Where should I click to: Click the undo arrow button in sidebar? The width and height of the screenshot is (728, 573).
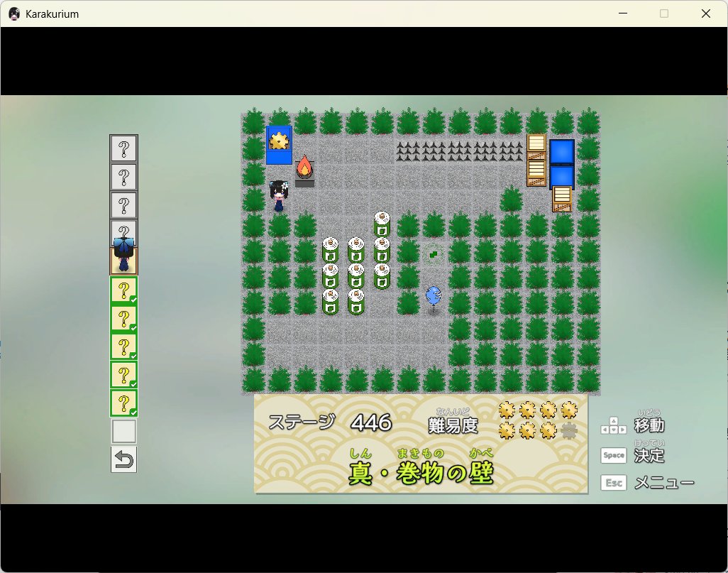[x=123, y=459]
